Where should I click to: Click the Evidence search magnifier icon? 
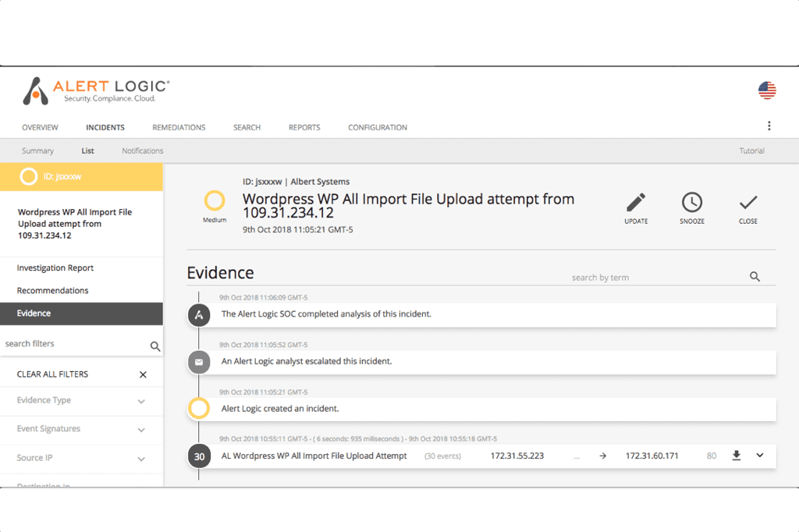tap(755, 277)
